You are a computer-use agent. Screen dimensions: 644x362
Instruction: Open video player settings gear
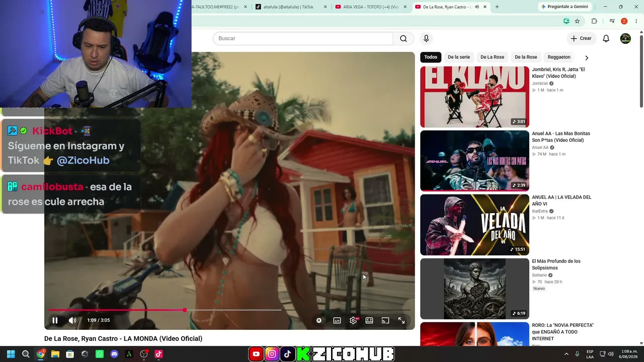coord(353,320)
